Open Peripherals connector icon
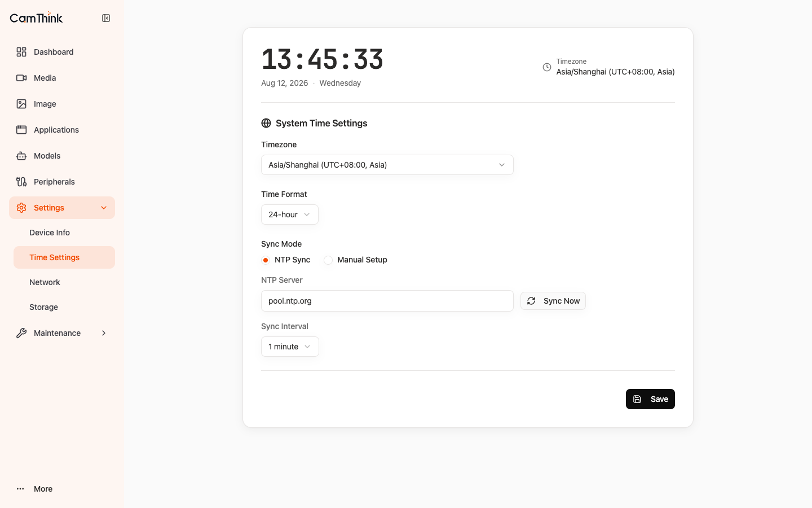The height and width of the screenshot is (508, 812). pos(21,182)
